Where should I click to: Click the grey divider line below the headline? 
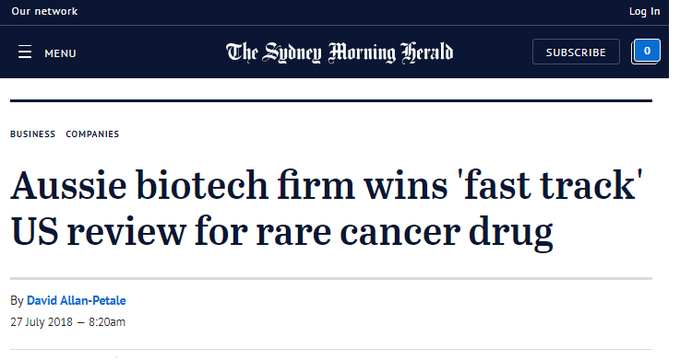331,278
